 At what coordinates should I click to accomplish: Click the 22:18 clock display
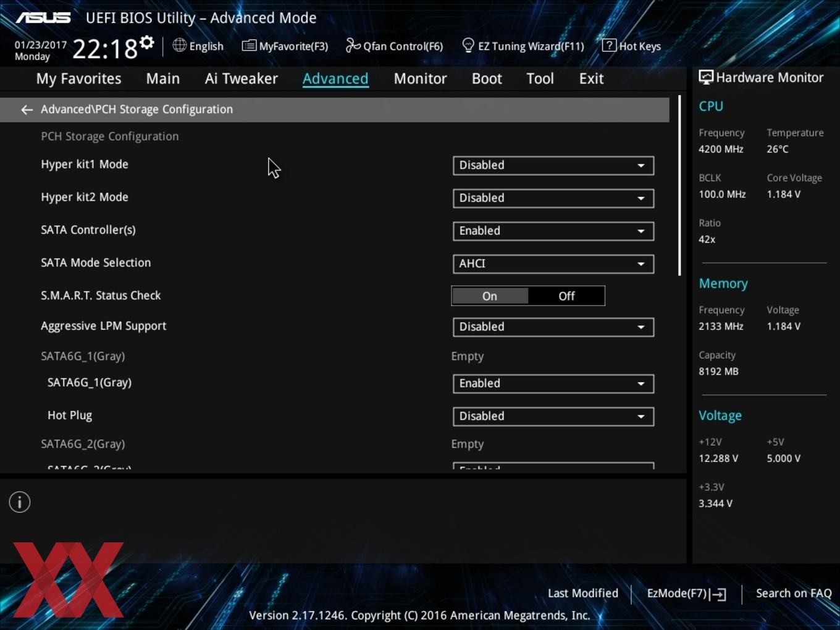click(105, 48)
